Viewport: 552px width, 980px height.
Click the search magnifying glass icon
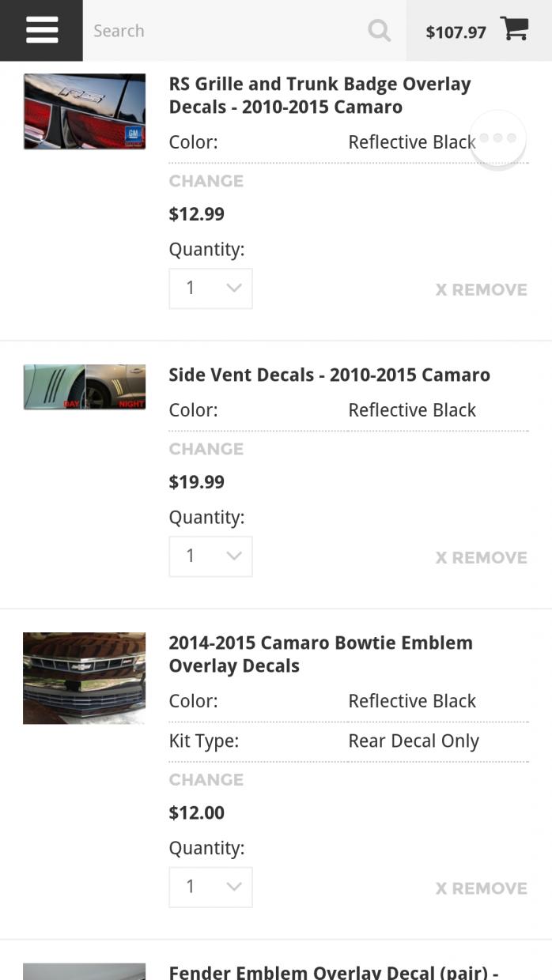(x=379, y=31)
